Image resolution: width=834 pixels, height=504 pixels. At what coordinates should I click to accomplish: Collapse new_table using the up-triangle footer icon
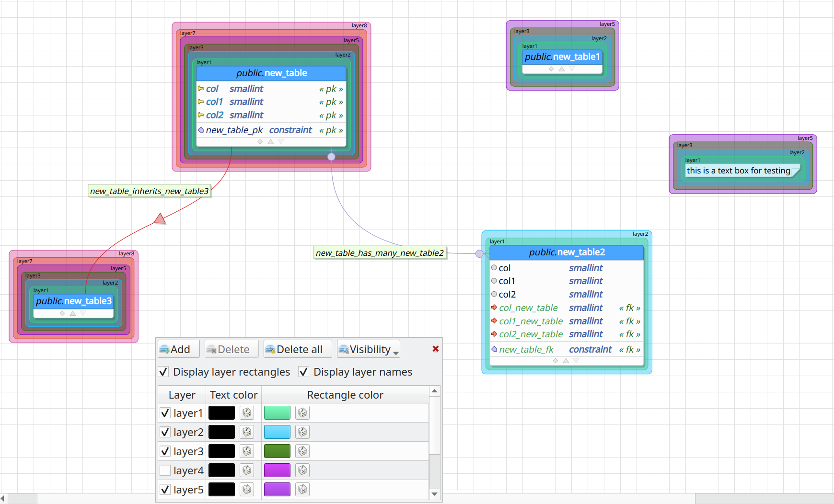coord(271,141)
